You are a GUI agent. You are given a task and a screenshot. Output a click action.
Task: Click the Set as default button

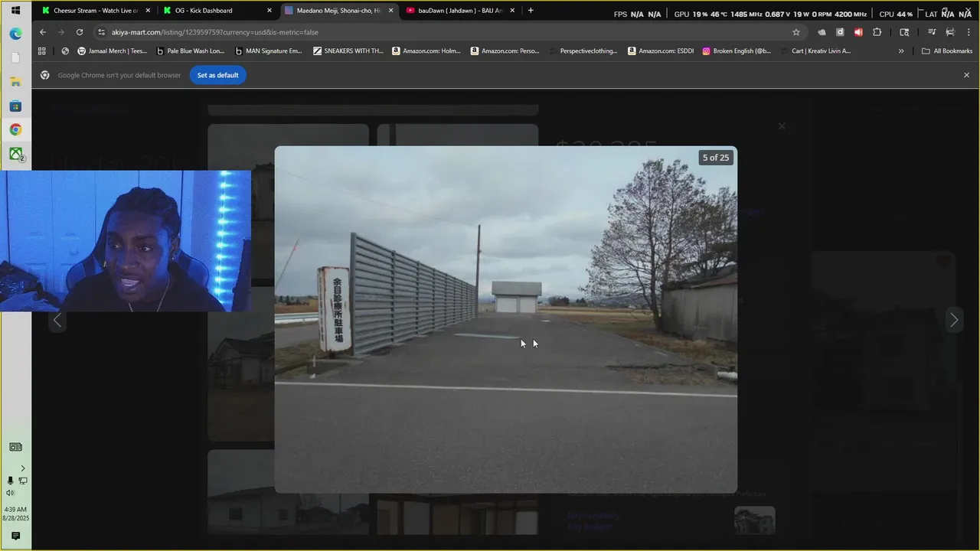(x=218, y=75)
